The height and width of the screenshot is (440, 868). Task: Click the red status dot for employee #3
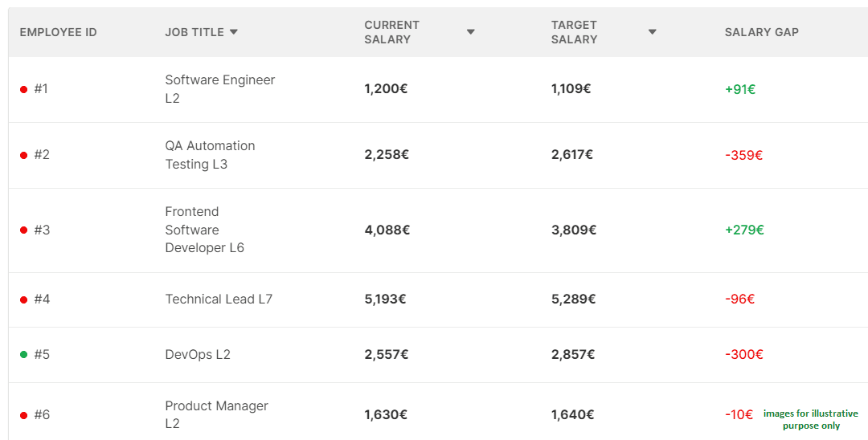24,230
